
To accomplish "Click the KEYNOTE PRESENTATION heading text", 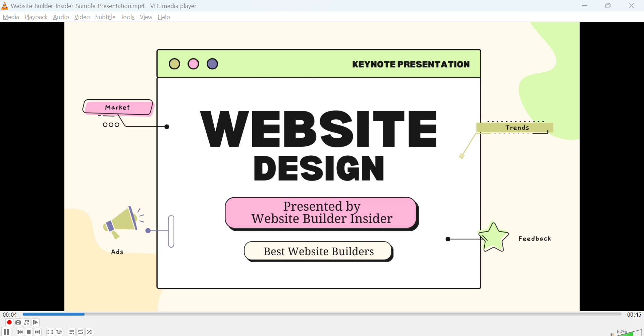I will (x=411, y=64).
